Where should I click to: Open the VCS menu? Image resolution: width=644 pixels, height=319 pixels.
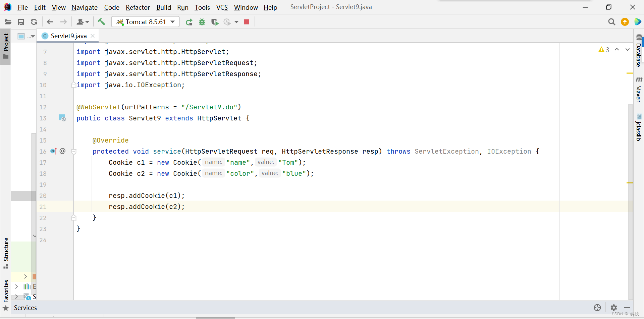222,7
